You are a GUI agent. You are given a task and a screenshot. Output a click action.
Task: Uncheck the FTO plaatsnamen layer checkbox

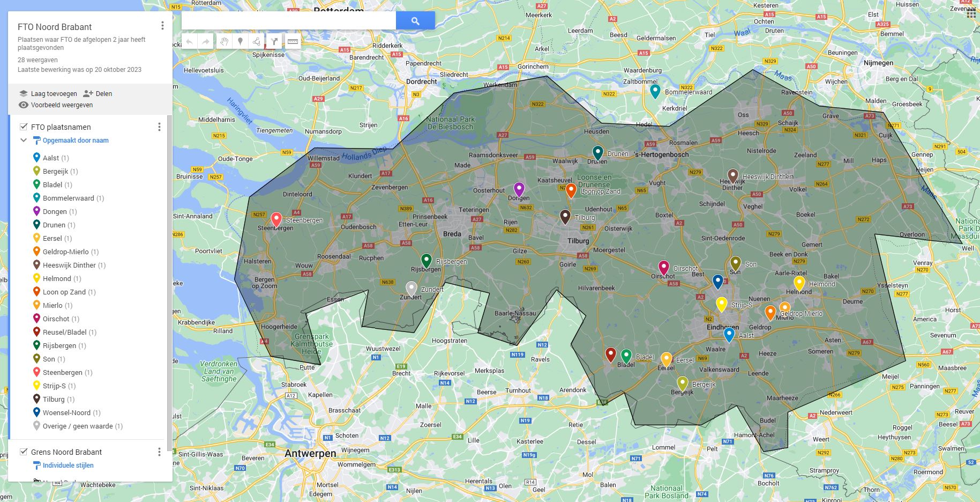(x=24, y=127)
